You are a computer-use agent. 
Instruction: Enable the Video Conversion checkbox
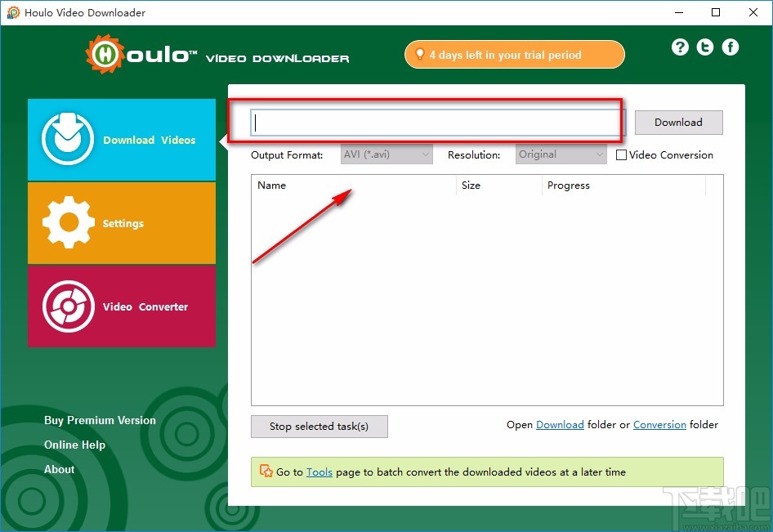click(621, 154)
